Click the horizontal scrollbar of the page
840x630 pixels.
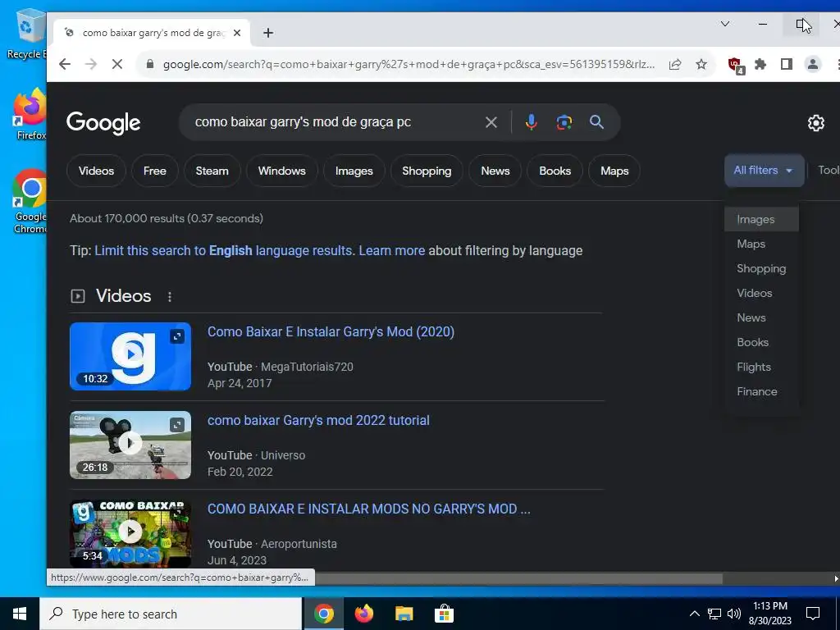518,578
